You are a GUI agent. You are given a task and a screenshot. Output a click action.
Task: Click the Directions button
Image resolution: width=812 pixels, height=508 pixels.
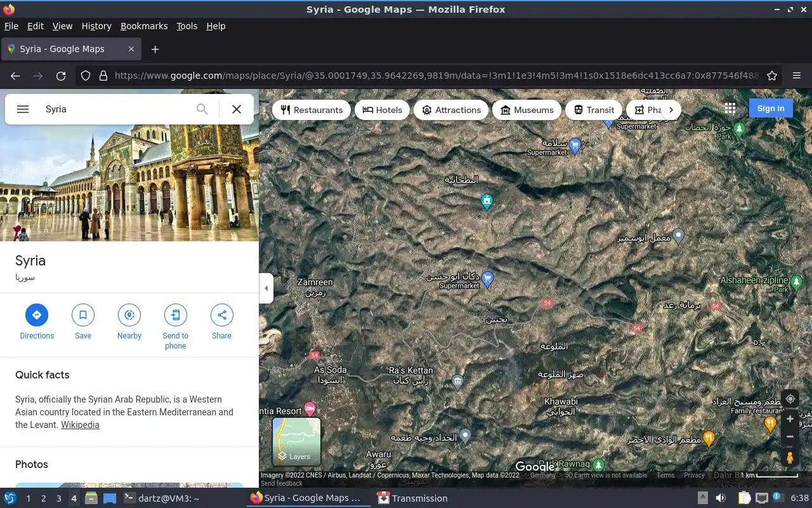pos(37,323)
